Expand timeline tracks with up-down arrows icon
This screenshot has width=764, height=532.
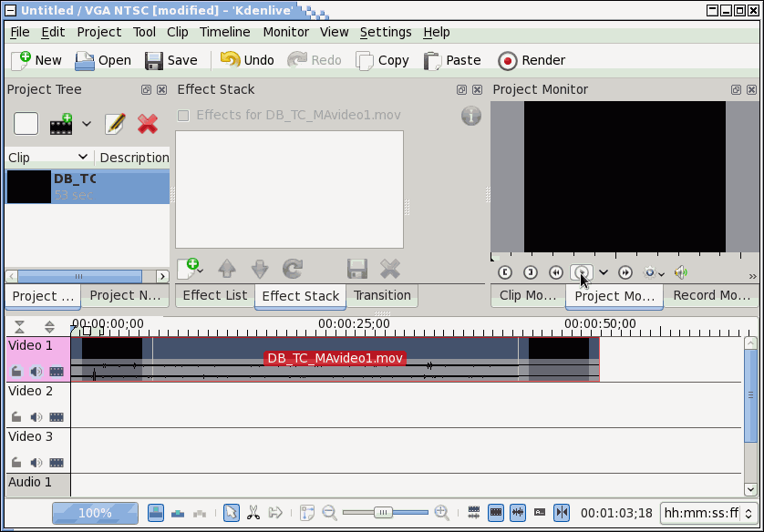tap(49, 327)
